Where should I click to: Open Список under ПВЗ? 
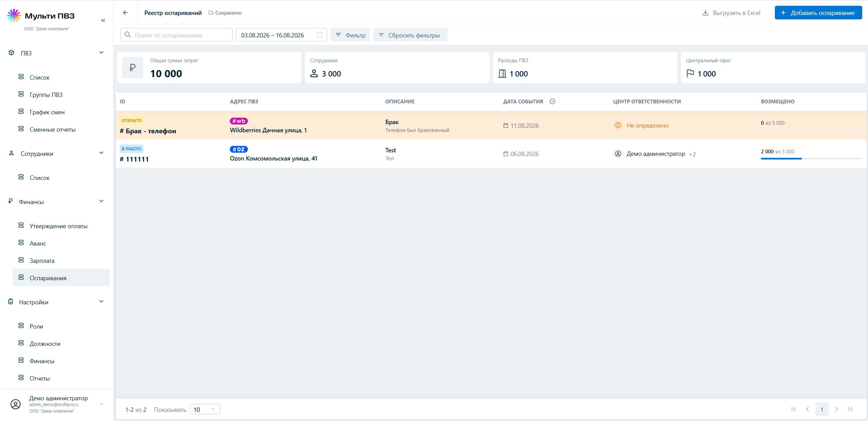(61, 77)
